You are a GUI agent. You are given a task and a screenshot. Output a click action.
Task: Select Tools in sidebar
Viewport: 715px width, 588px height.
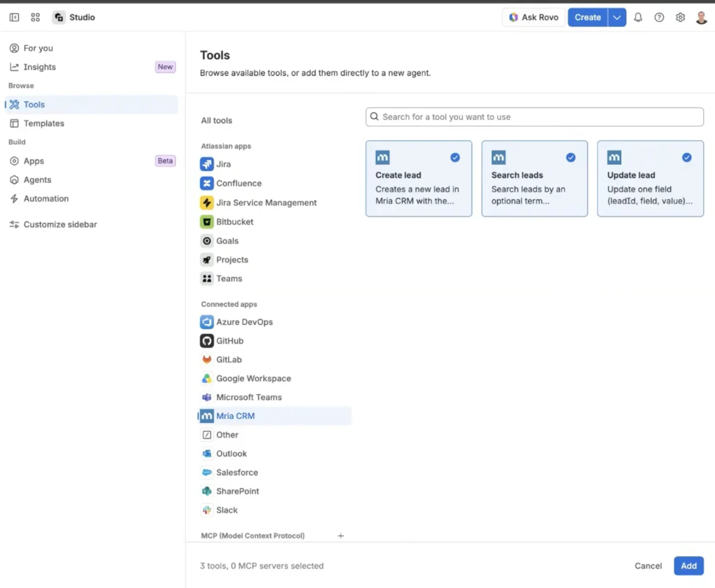pyautogui.click(x=92, y=104)
